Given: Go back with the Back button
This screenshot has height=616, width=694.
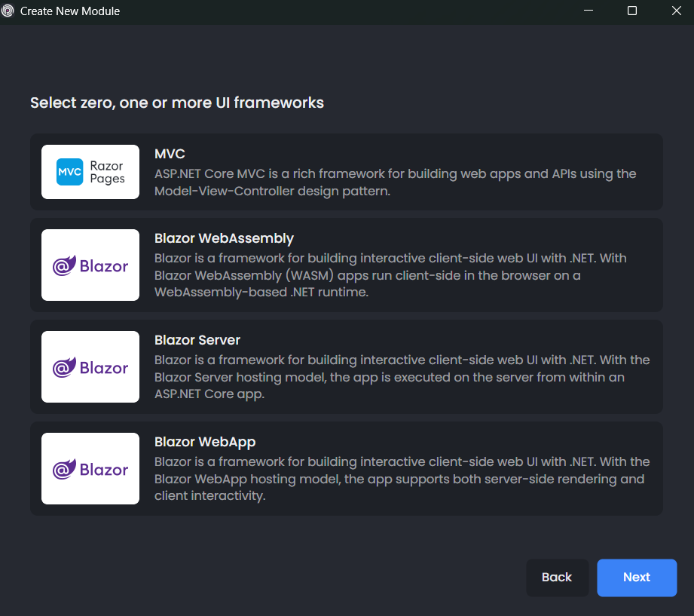Looking at the screenshot, I should [x=557, y=578].
